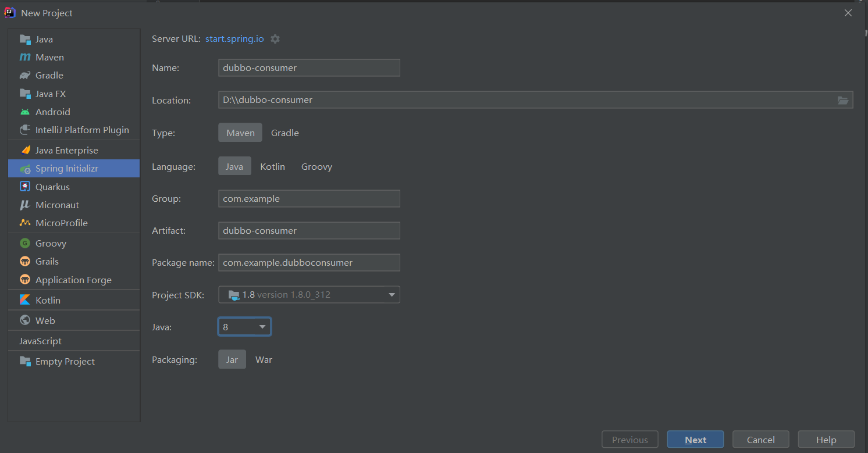This screenshot has width=868, height=453.
Task: Open Server URL settings gear
Action: click(275, 39)
